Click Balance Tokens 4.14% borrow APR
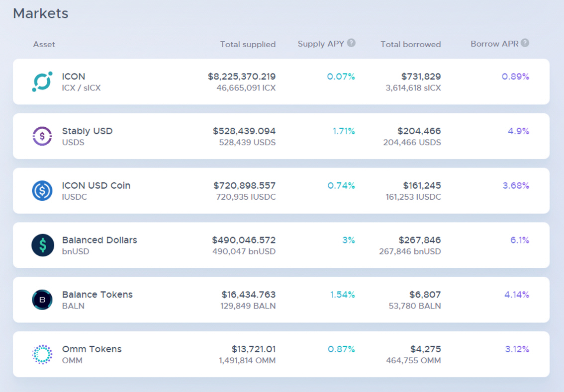The width and height of the screenshot is (564, 392). tap(516, 295)
